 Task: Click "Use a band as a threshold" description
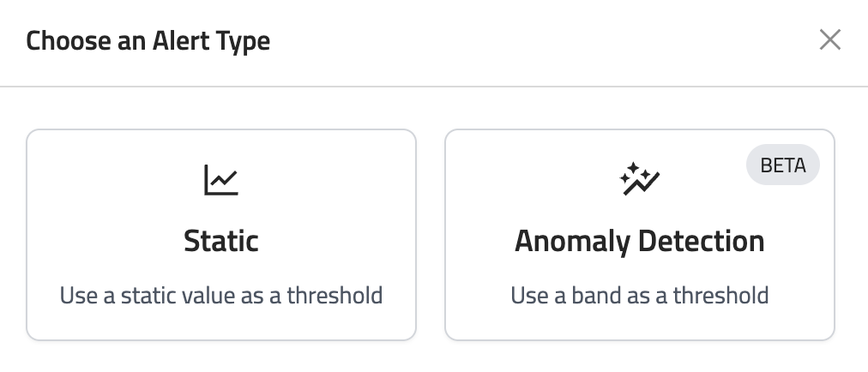coord(639,296)
